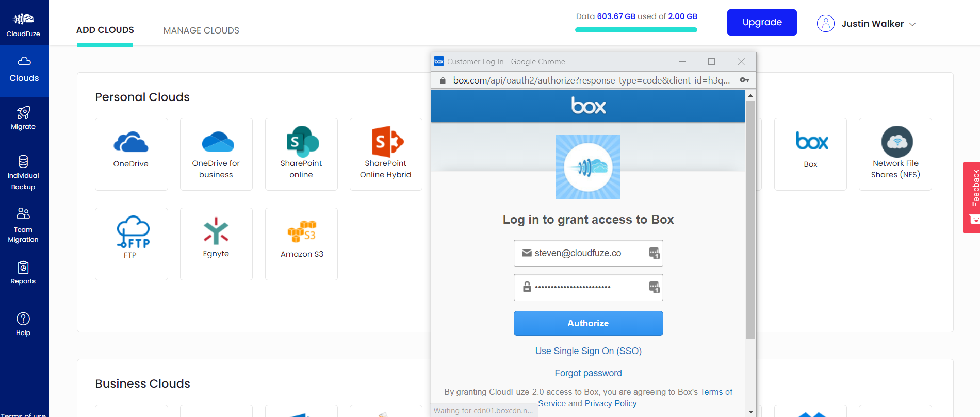Click password manager icon in email field
The width and height of the screenshot is (980, 417).
pyautogui.click(x=654, y=253)
